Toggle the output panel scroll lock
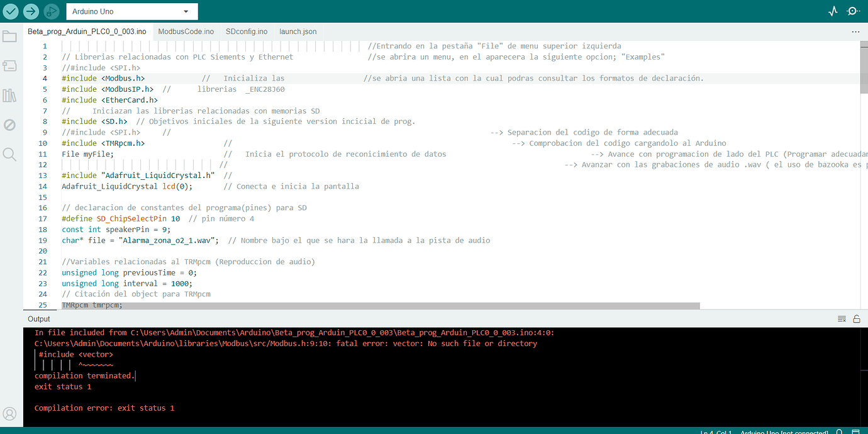The width and height of the screenshot is (868, 434). tap(857, 319)
